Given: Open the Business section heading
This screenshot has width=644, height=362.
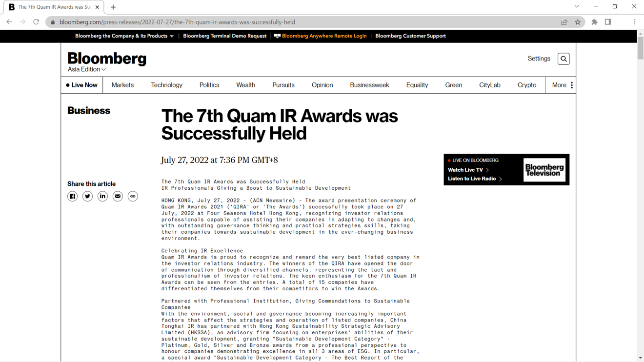Looking at the screenshot, I should pos(89,111).
